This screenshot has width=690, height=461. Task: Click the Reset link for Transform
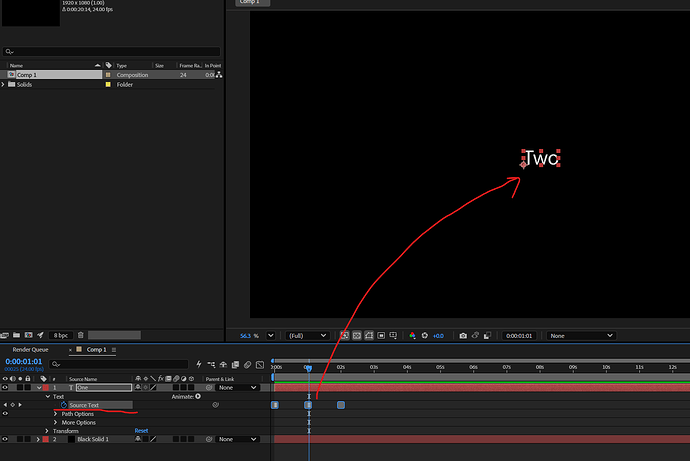(141, 431)
